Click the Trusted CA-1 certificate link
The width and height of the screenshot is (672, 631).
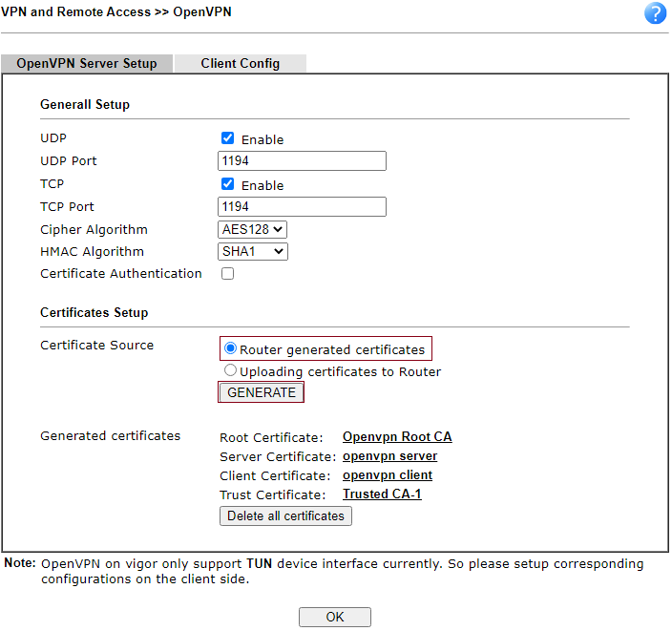click(382, 494)
